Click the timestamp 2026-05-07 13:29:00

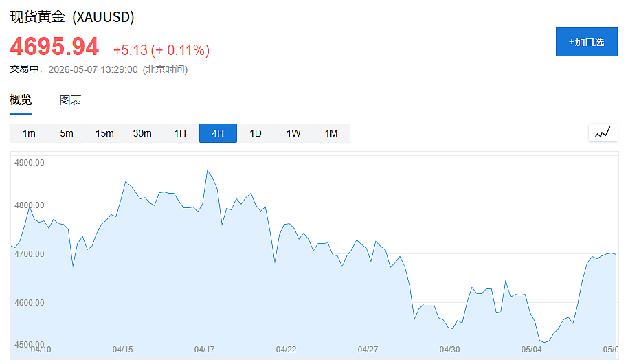93,69
